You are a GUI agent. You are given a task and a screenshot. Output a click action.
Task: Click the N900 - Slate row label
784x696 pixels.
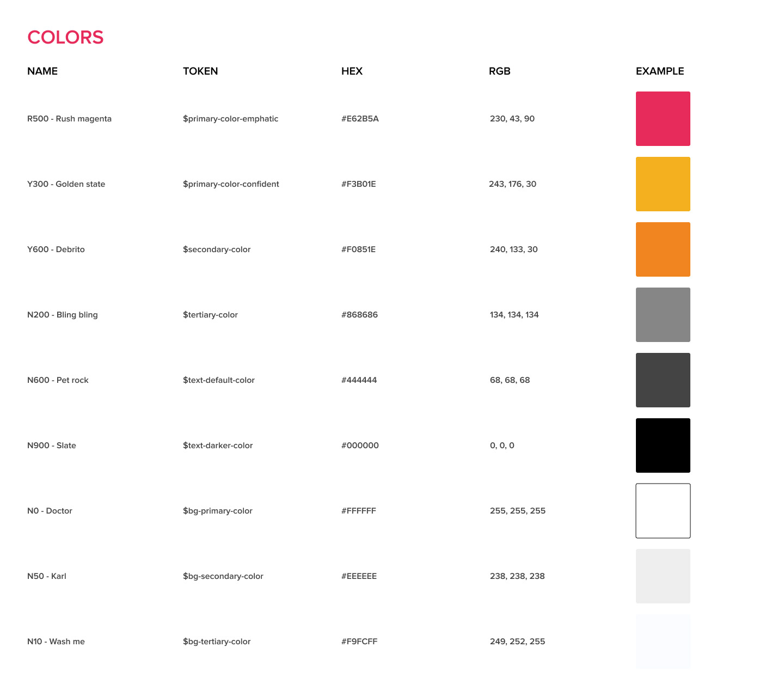click(x=52, y=445)
